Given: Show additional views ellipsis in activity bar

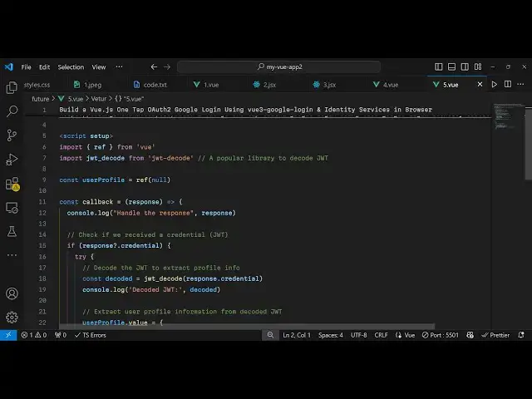Looking at the screenshot, I should (x=12, y=255).
